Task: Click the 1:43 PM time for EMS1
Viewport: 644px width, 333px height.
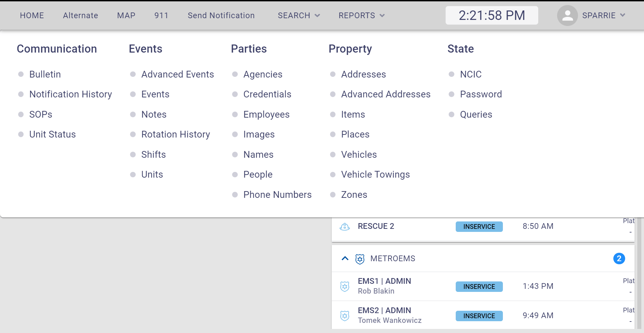Action: [x=538, y=286]
